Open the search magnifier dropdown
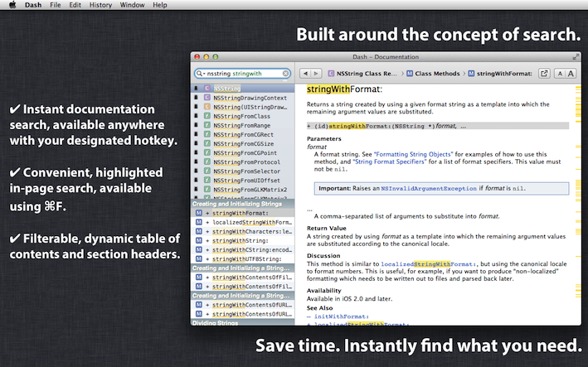Screen dimensions: 588x367 pos(201,74)
